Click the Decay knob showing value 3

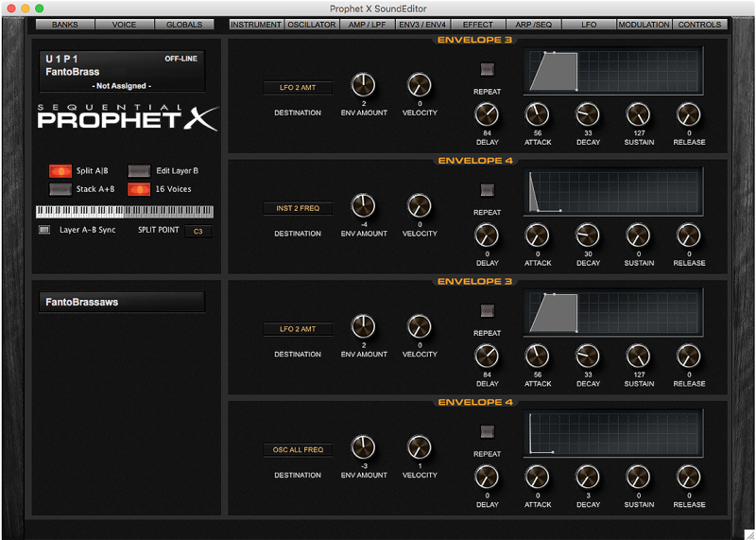coord(588,477)
